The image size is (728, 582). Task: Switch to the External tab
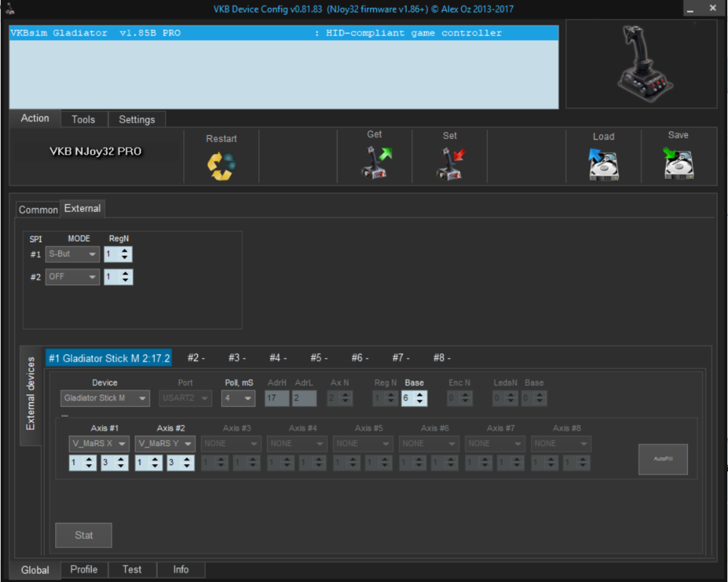pos(82,209)
